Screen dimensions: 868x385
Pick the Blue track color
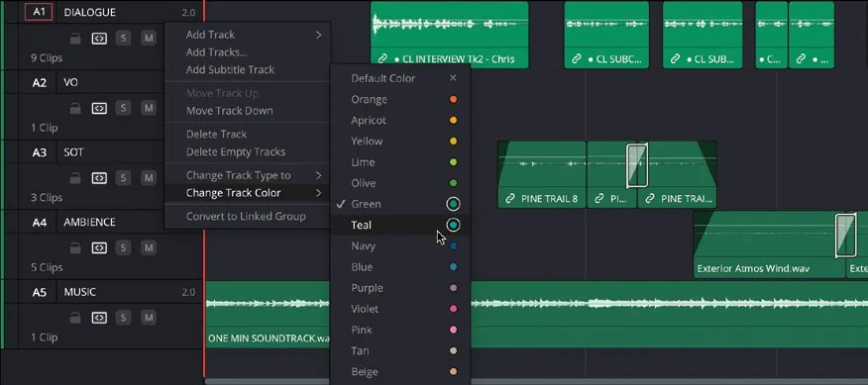point(400,267)
